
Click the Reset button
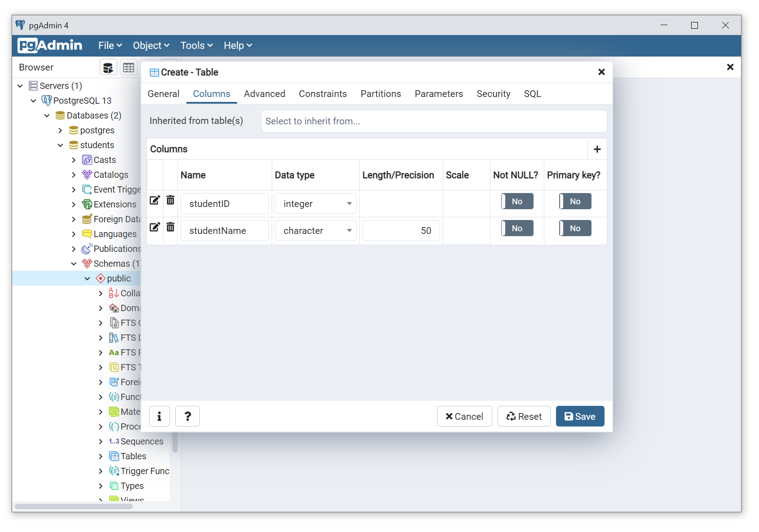point(524,416)
